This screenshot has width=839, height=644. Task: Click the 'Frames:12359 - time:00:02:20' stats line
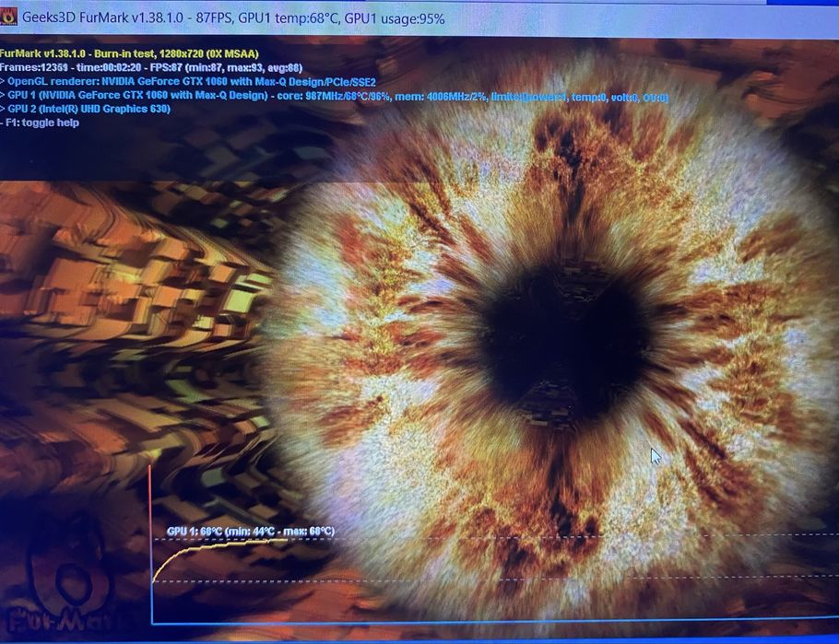pyautogui.click(x=151, y=68)
